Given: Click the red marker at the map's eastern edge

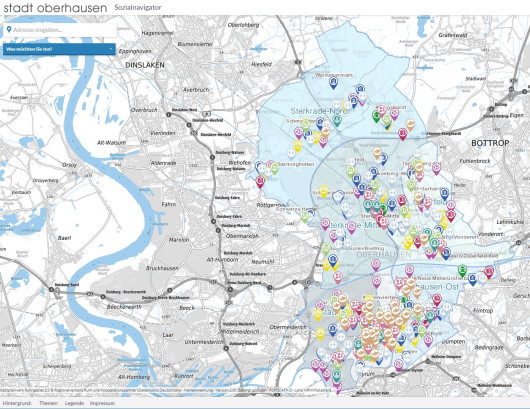Looking at the screenshot, I should coord(488,271).
